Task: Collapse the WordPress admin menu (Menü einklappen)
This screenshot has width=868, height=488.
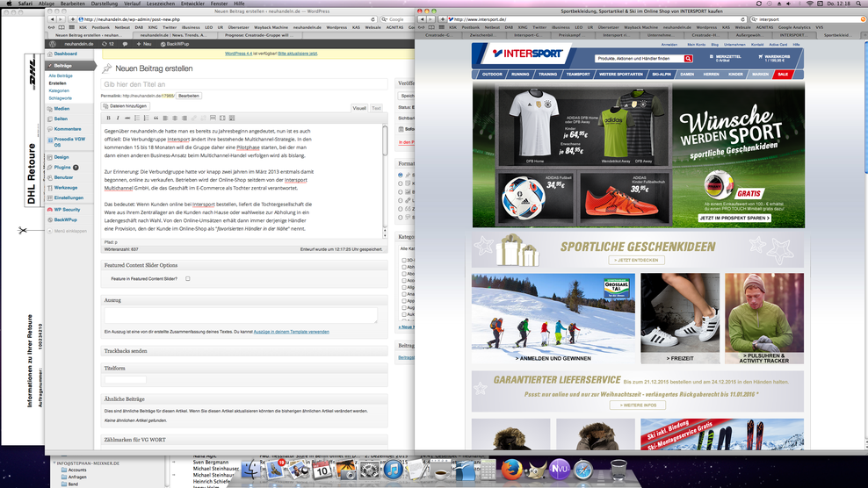Action: click(x=67, y=231)
